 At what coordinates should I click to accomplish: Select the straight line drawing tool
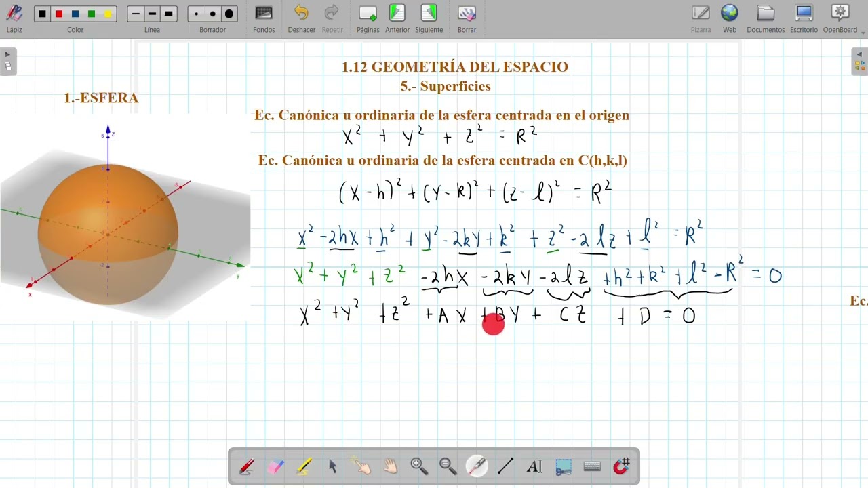[505, 466]
